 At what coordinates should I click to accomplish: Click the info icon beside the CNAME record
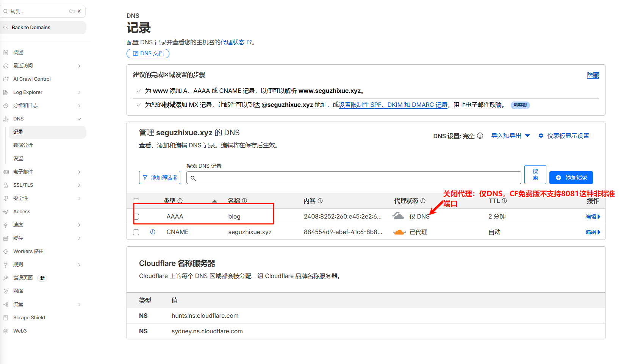(153, 232)
